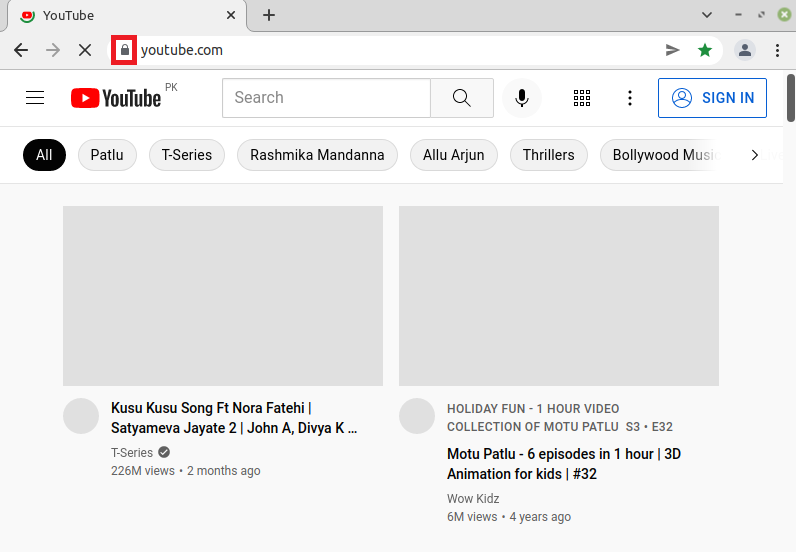
Task: Open the browser profile avatar
Action: click(x=745, y=50)
